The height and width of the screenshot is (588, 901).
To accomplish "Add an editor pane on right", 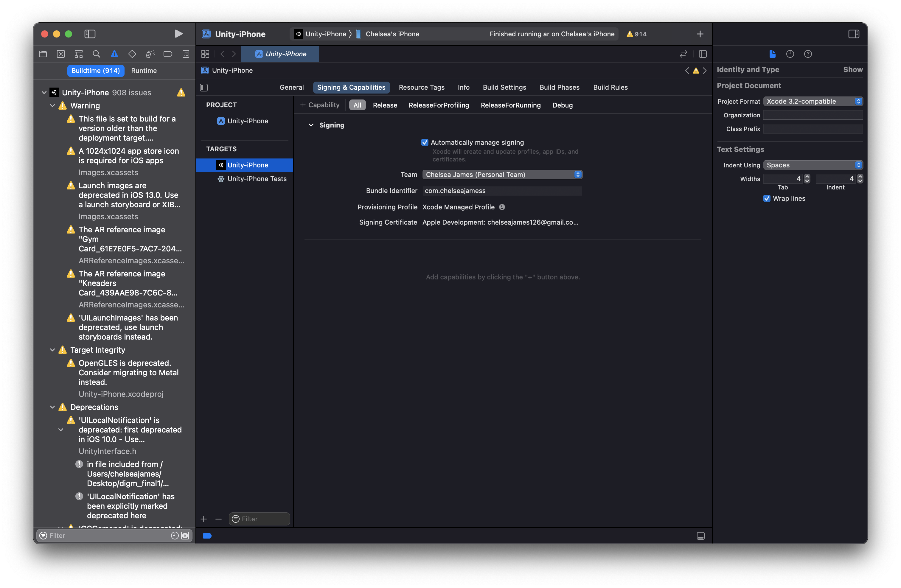I will click(703, 54).
